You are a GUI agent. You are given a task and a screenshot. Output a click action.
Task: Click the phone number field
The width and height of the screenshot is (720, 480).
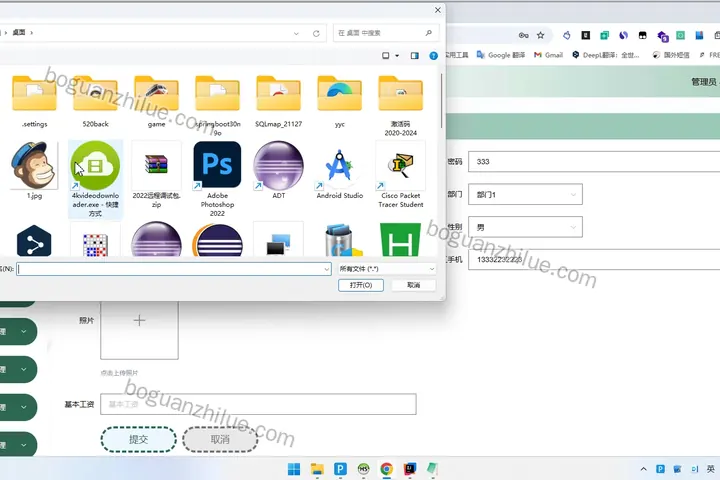coord(594,260)
